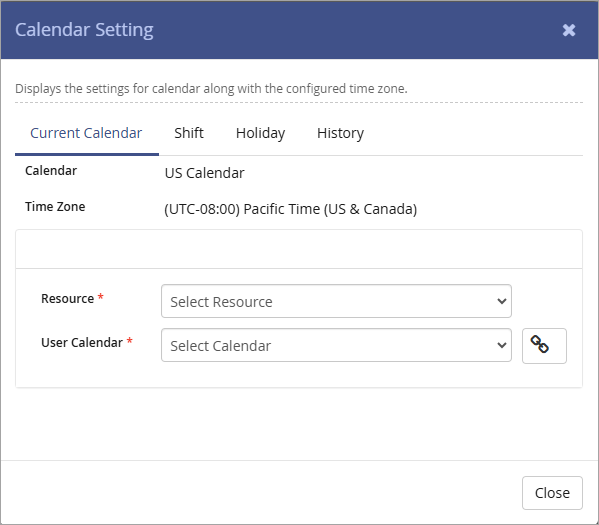Click the settings description text
599x525 pixels.
click(211, 89)
